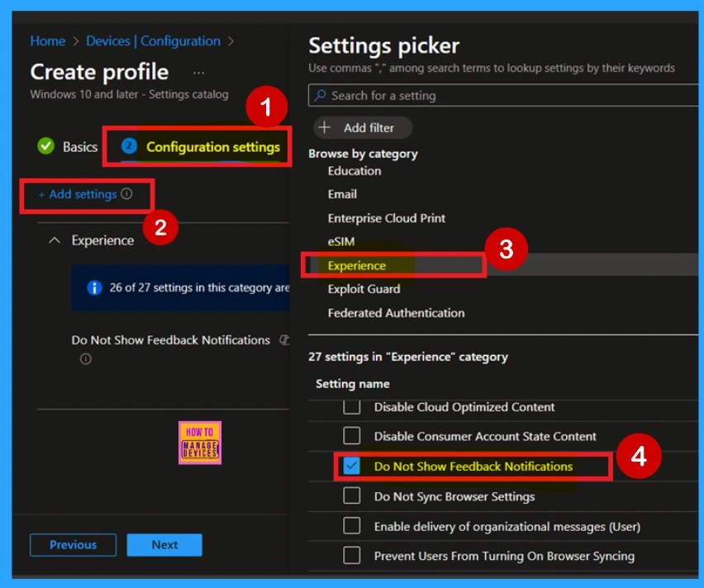Check Enable delivery of organizational messages (User)
The height and width of the screenshot is (588, 704).
[x=351, y=525]
